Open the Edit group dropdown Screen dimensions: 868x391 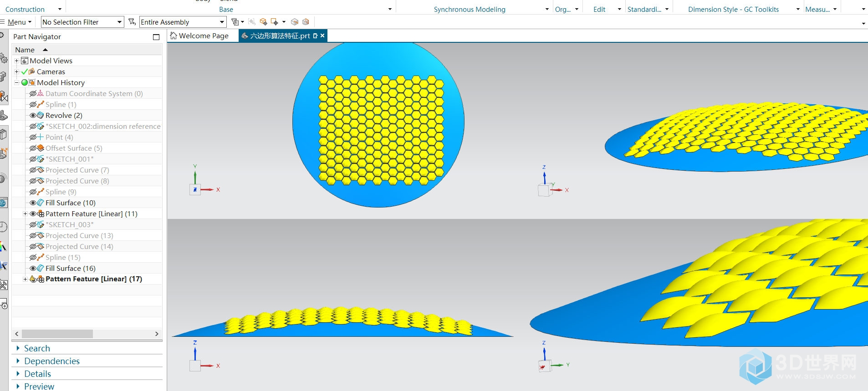pyautogui.click(x=619, y=9)
